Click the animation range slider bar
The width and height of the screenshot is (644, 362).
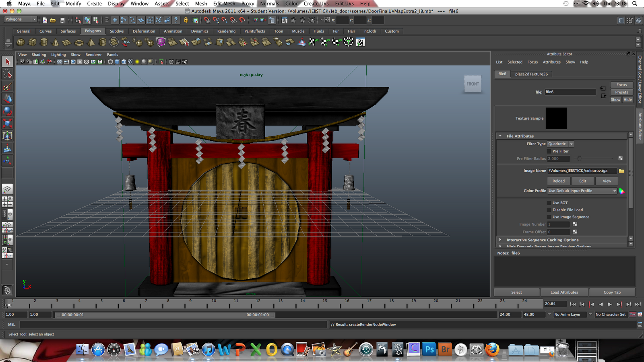(165, 315)
